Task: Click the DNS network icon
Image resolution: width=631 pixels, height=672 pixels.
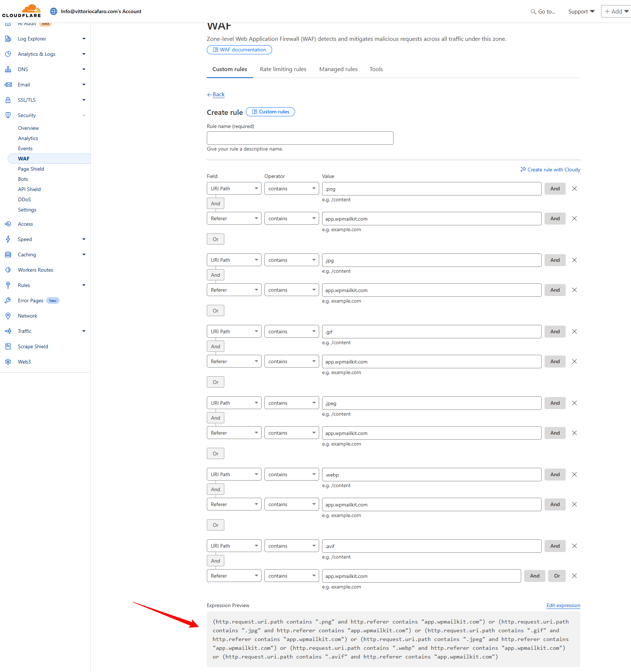Action: (8, 69)
